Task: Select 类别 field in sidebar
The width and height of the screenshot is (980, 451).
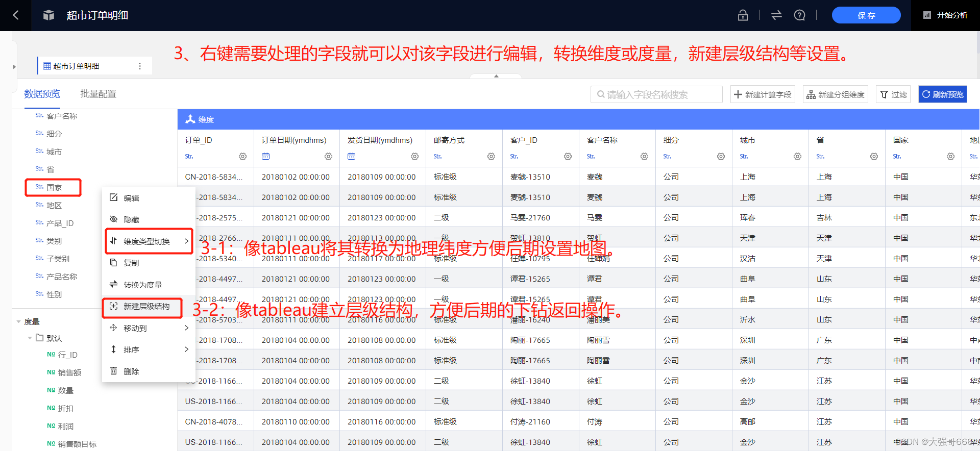Action: [x=54, y=241]
